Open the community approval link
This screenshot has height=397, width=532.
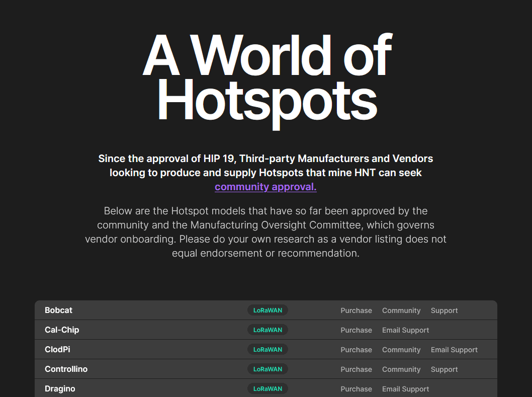[x=265, y=187]
